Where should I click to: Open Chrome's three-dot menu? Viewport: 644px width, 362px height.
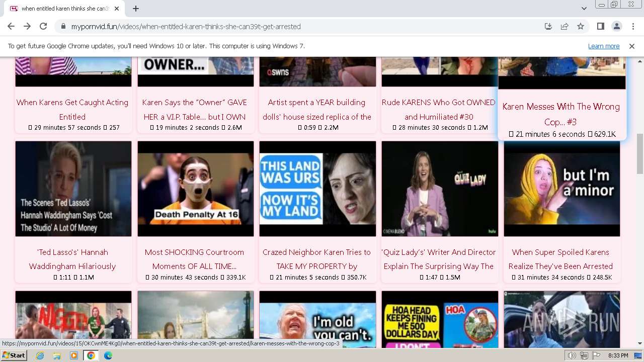632,26
